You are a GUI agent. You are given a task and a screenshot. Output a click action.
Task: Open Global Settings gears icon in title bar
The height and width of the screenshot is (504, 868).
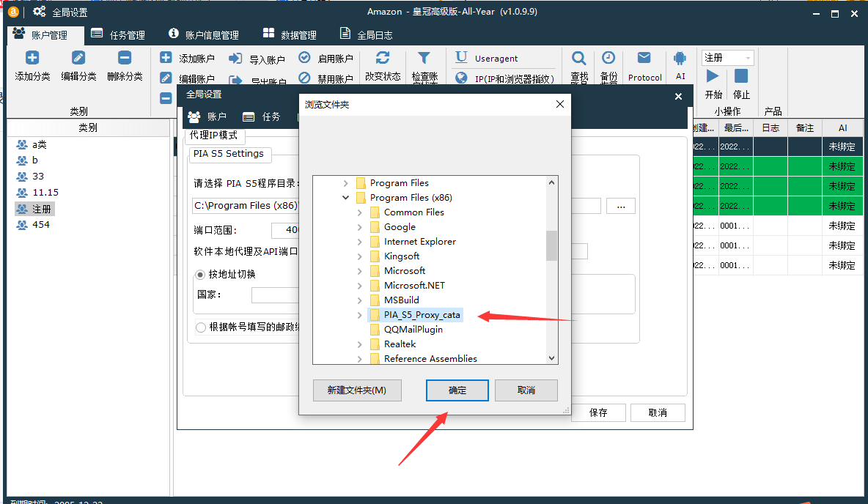click(40, 12)
